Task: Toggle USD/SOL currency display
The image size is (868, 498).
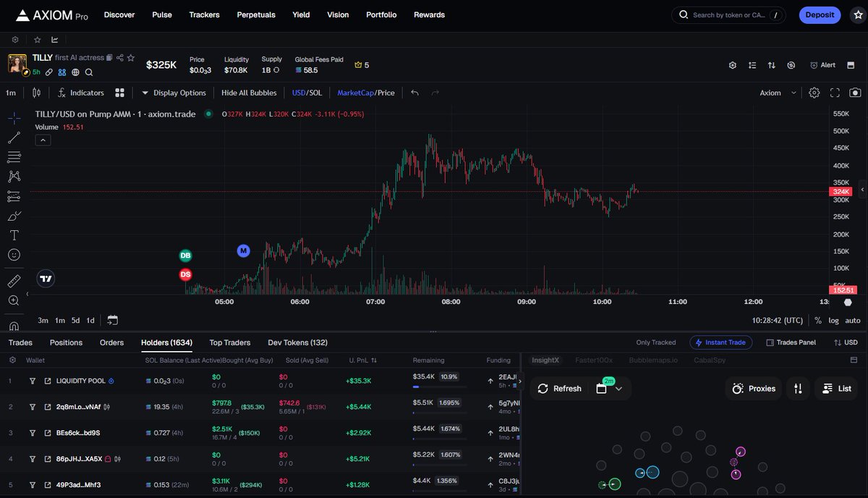Action: pos(307,93)
